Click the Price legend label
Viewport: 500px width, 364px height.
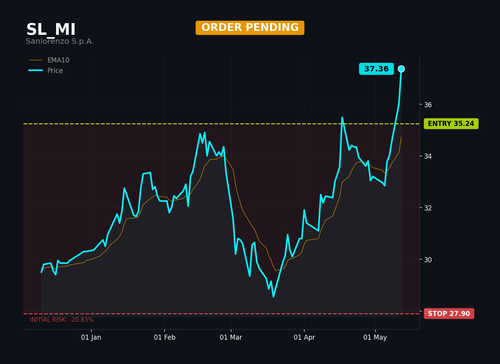click(x=55, y=71)
